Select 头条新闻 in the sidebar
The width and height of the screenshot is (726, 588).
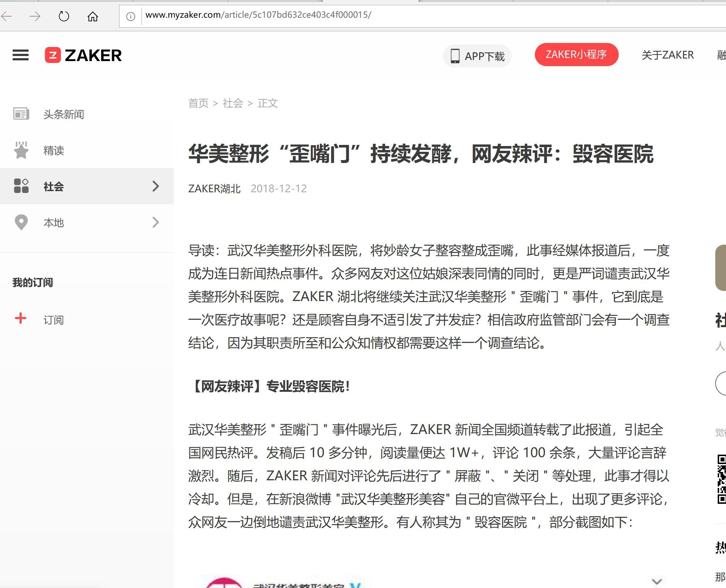coord(87,114)
